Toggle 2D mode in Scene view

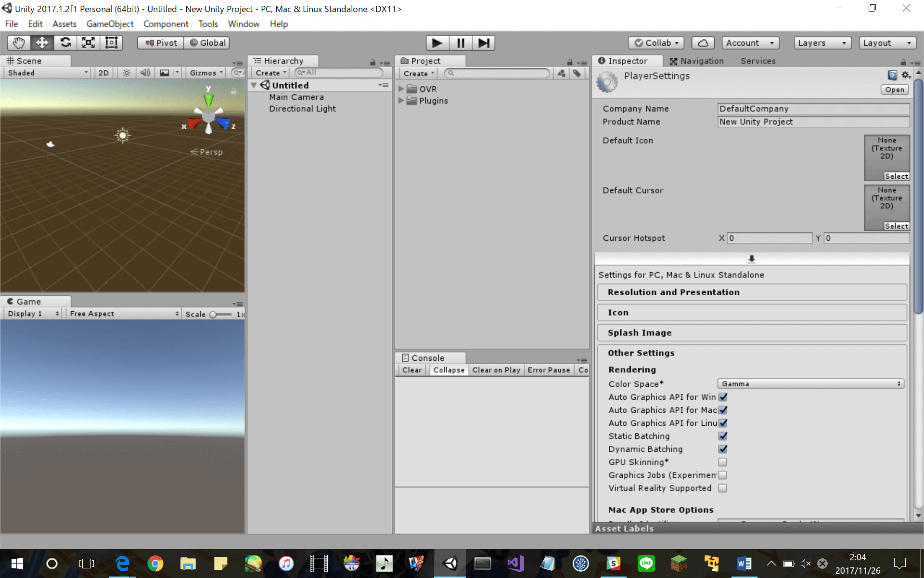click(x=103, y=73)
